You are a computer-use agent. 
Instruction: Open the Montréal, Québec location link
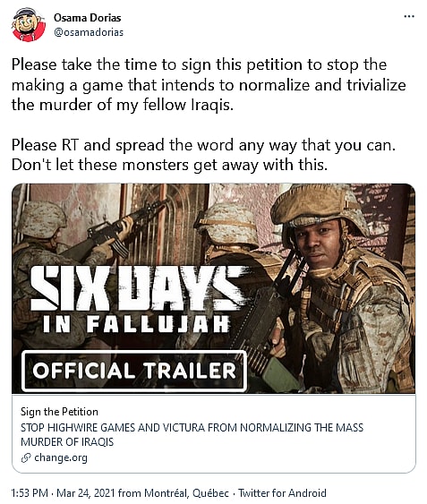(x=186, y=493)
